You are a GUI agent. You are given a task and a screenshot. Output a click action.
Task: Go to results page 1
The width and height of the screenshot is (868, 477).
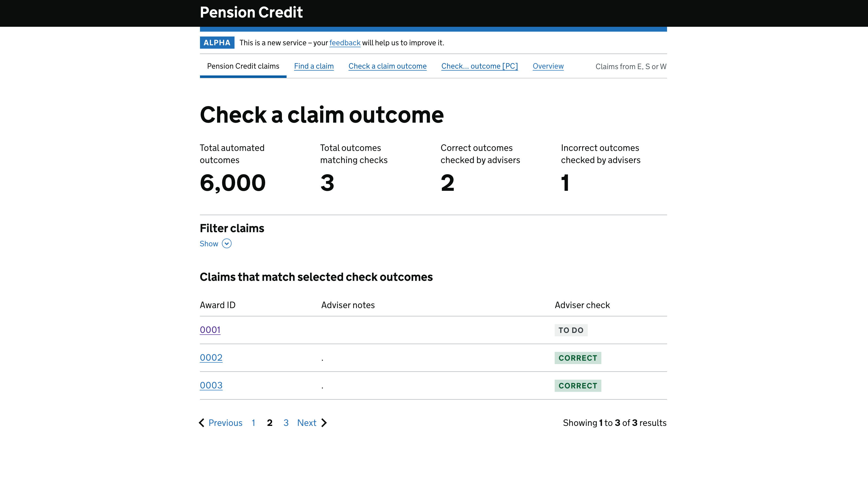pyautogui.click(x=253, y=422)
